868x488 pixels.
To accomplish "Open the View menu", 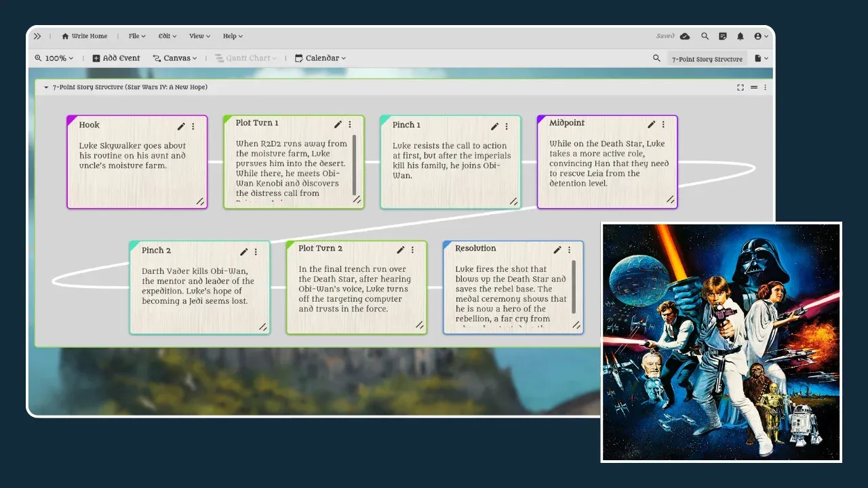I will 199,37.
